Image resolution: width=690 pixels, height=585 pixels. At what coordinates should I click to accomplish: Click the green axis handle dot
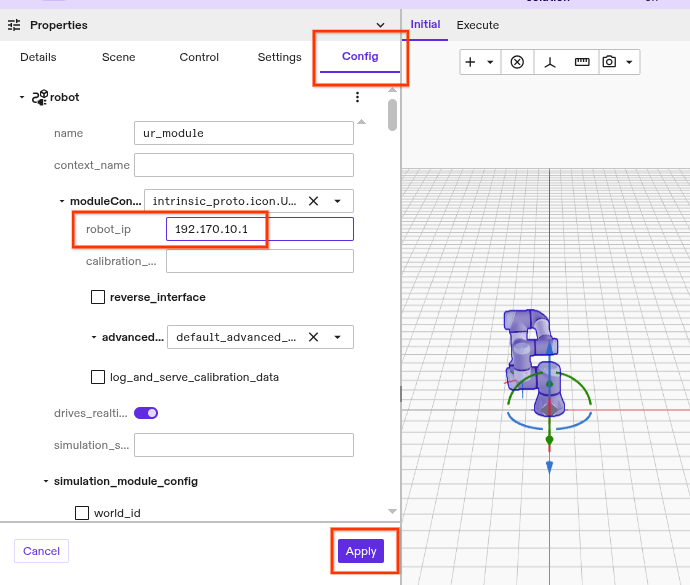pyautogui.click(x=549, y=439)
